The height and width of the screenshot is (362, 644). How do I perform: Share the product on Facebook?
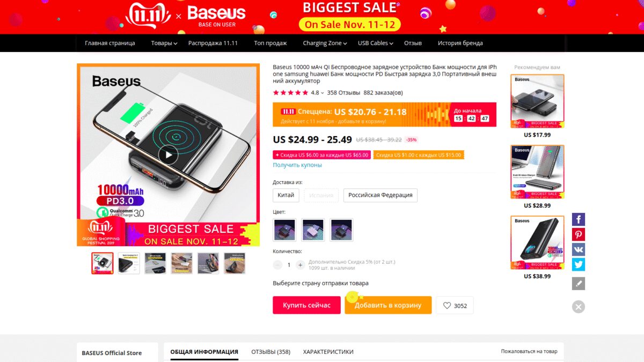click(x=578, y=219)
